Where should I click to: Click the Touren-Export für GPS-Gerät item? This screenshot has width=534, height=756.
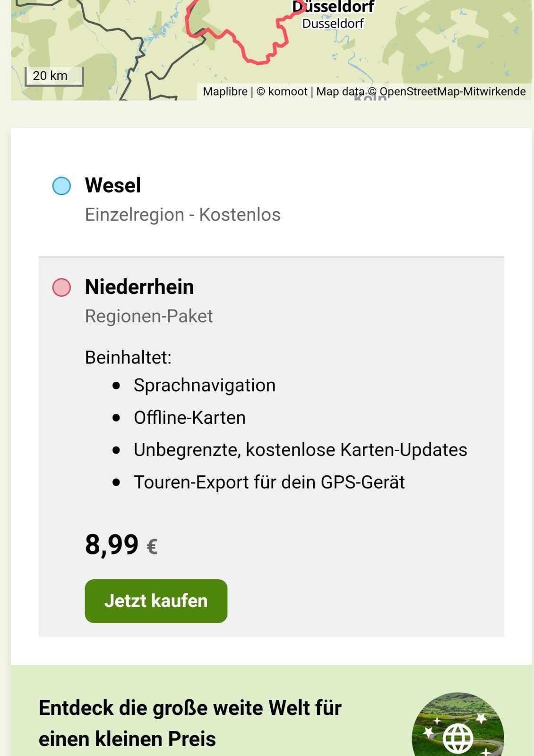pos(269,482)
